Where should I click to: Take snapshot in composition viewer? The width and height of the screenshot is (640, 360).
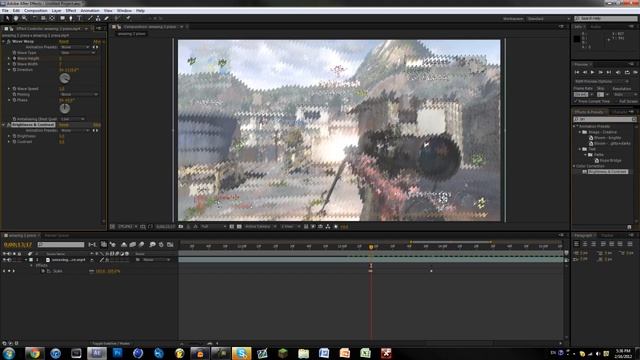coord(181,227)
